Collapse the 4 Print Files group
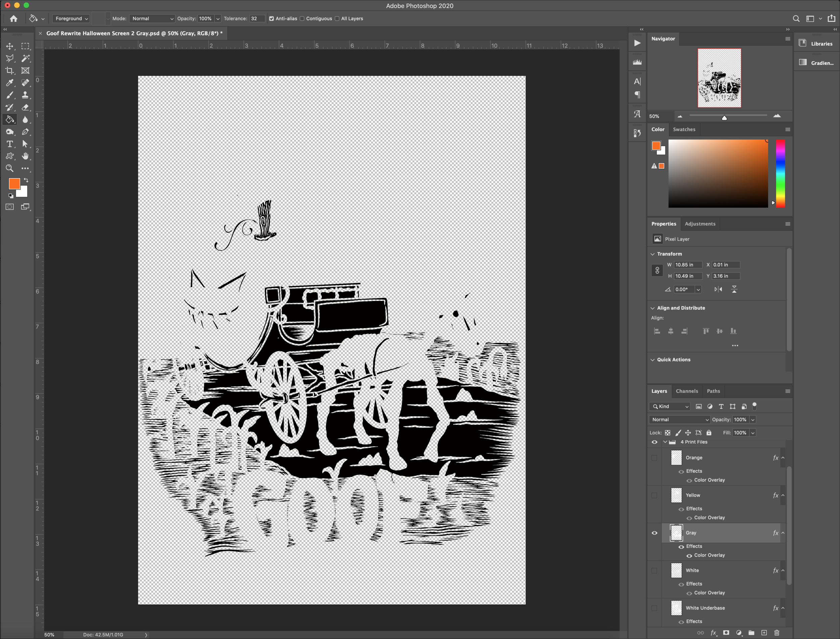Screen dimensions: 840x639 [665, 442]
